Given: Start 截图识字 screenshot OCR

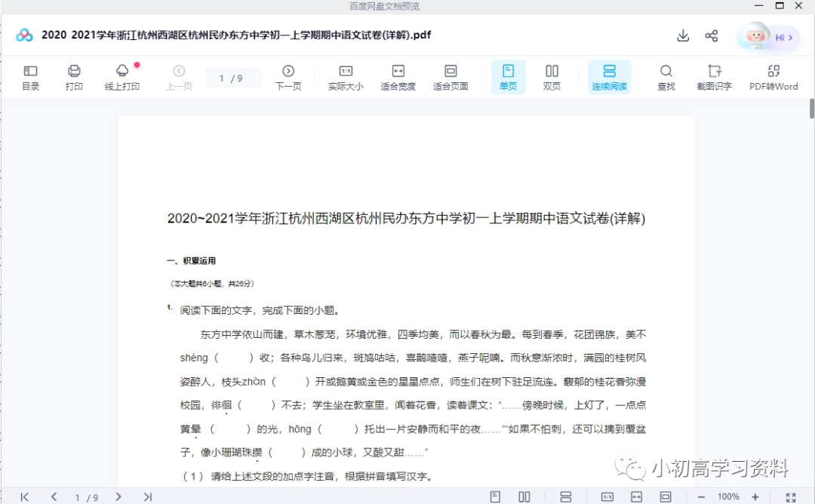Looking at the screenshot, I should [x=714, y=78].
